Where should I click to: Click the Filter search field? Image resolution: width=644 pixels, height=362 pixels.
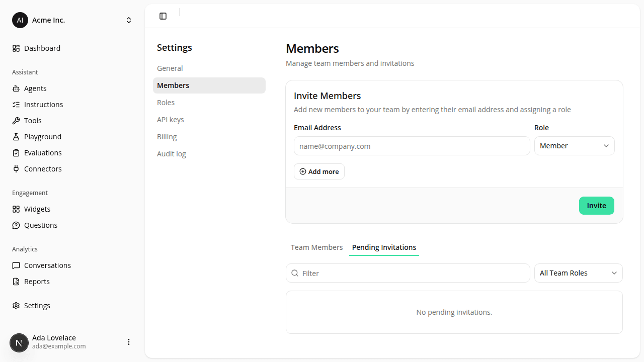408,273
